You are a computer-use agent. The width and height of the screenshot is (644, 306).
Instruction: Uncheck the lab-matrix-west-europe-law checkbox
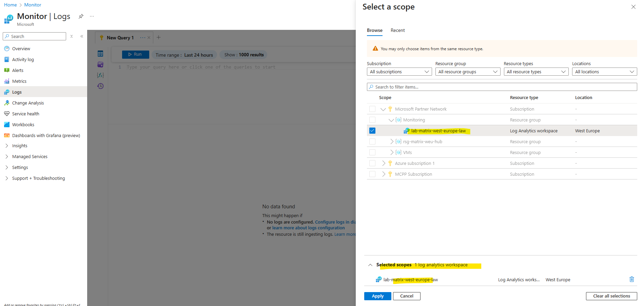(x=372, y=131)
